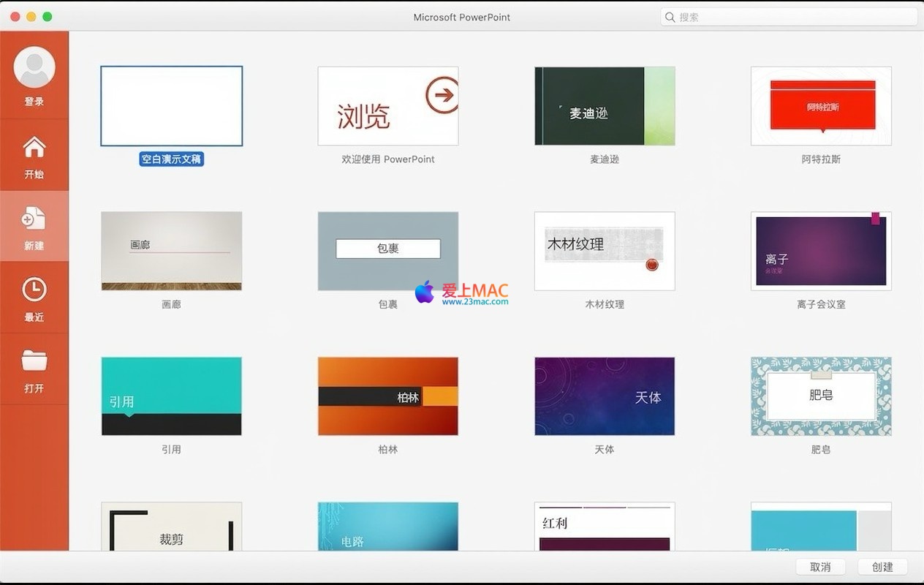Open the Recent (最近) clock icon
The width and height of the screenshot is (924, 585).
pos(34,290)
